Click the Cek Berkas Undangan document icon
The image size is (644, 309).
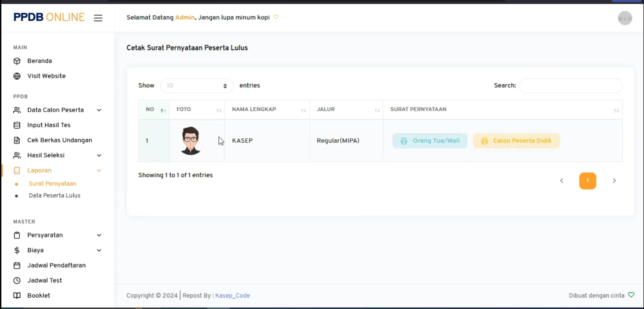click(17, 140)
